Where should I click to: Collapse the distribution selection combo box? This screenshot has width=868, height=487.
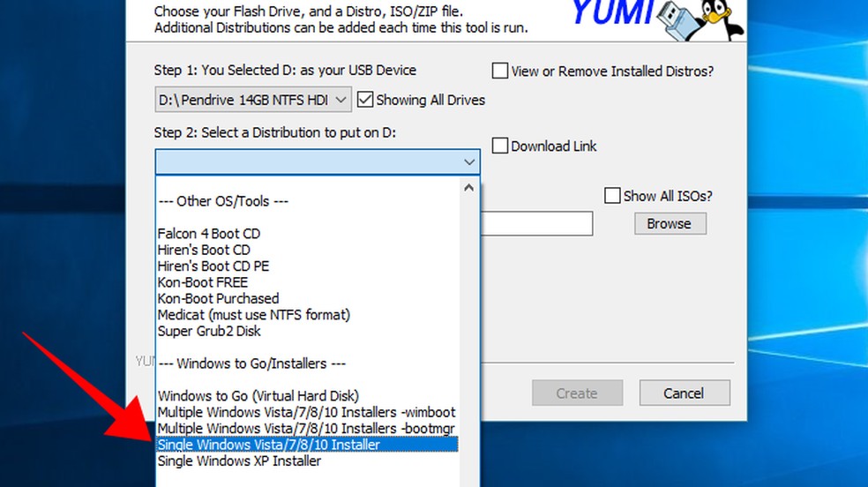coord(318,162)
